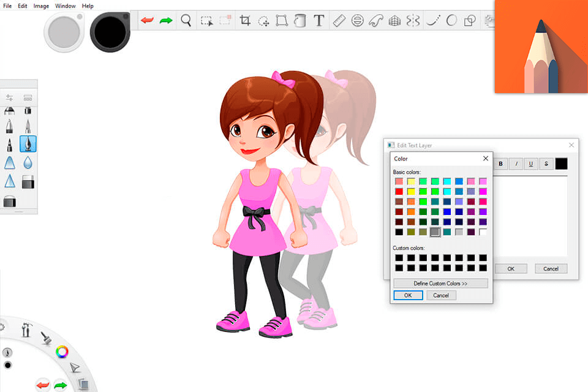Open the Image menu
The height and width of the screenshot is (392, 588).
[x=41, y=6]
